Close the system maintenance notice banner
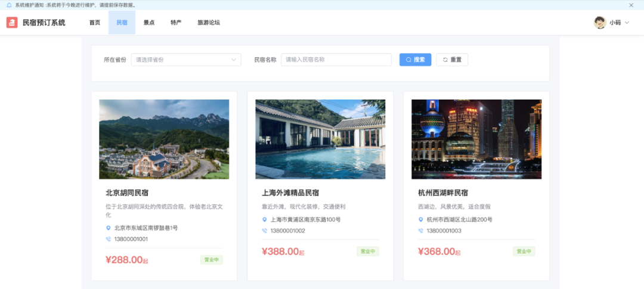This screenshot has height=289, width=644. tap(631, 5)
